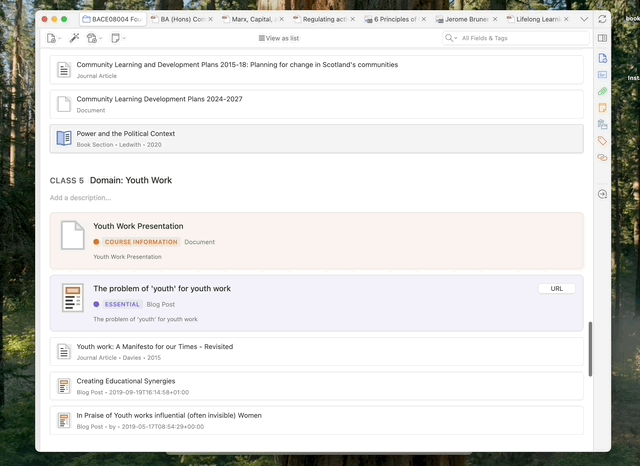
Task: Select In Praise of Youth works influential title
Action: coord(169,415)
